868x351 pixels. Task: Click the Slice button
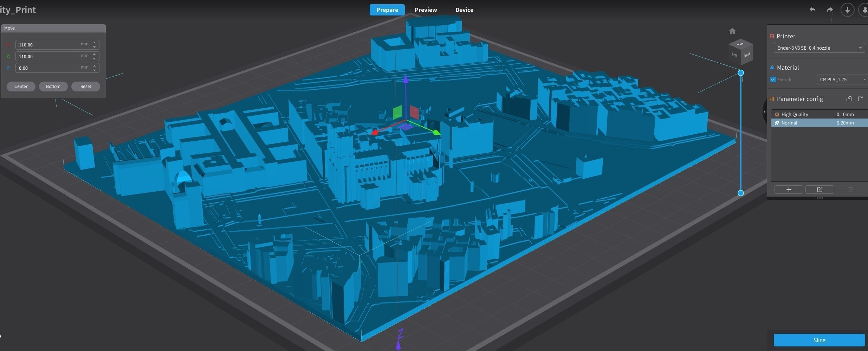tap(819, 340)
